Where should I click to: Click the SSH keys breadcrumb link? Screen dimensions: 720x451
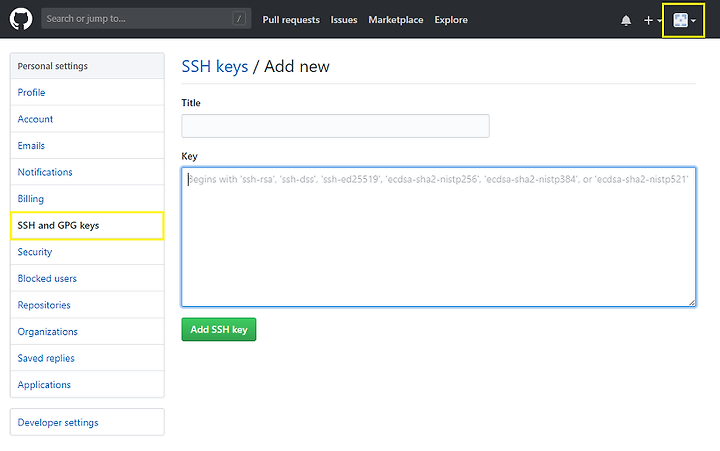click(x=214, y=67)
